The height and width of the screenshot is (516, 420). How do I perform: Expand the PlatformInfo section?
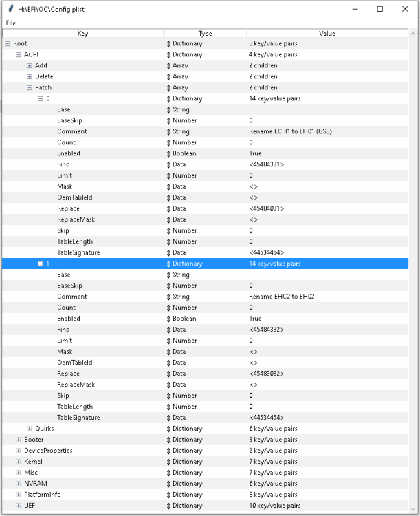tap(19, 495)
